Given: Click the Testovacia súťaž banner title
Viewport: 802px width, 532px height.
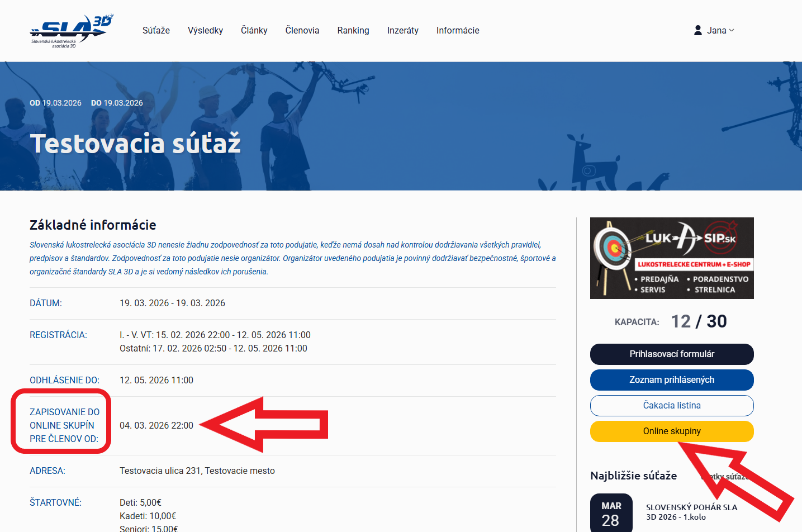Looking at the screenshot, I should [x=135, y=143].
